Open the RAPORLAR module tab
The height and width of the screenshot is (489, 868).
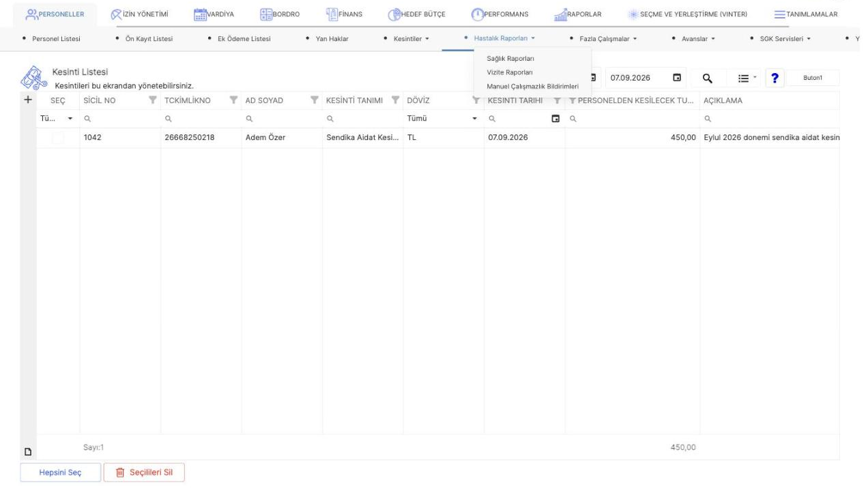point(579,13)
